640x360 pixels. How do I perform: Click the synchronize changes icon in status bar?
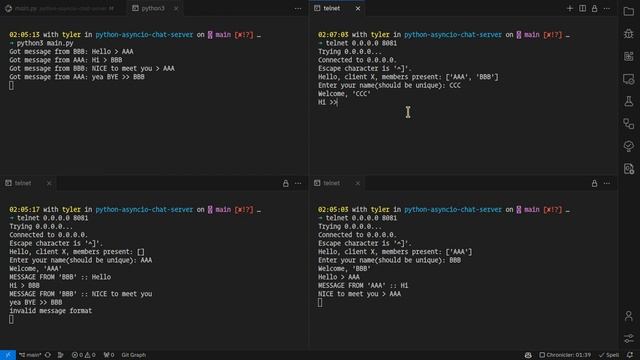point(48,355)
